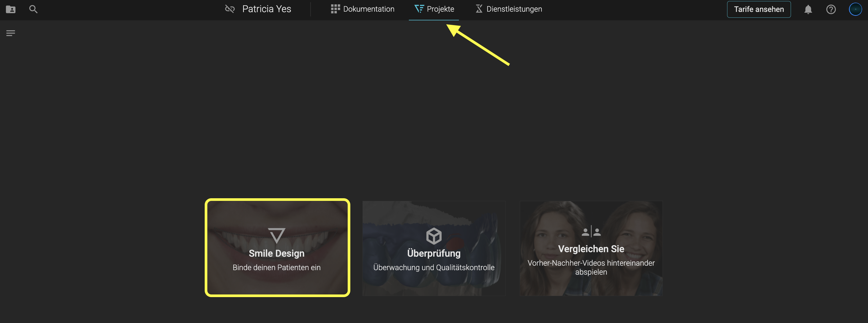Open the Vergleichen Sie card title
The height and width of the screenshot is (323, 868).
pos(591,249)
